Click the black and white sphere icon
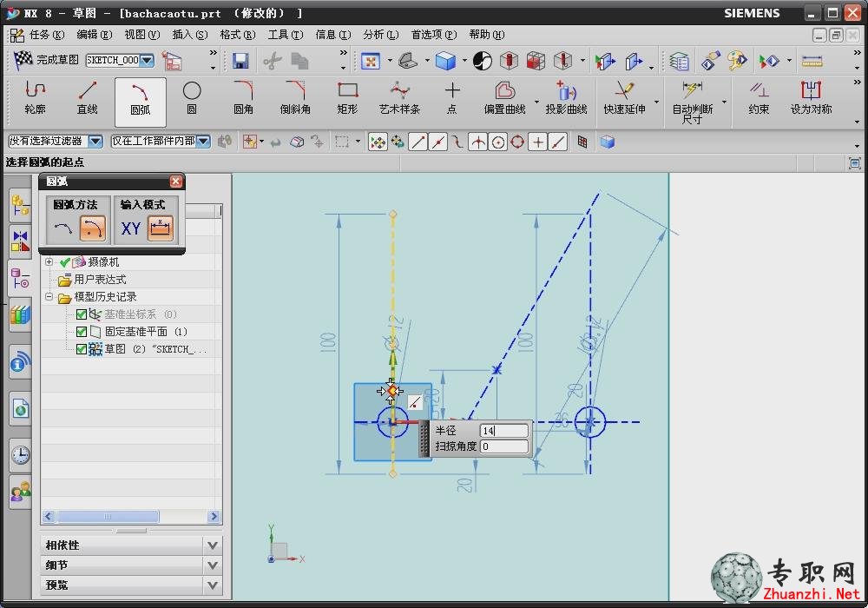The height and width of the screenshot is (608, 868). [482, 61]
